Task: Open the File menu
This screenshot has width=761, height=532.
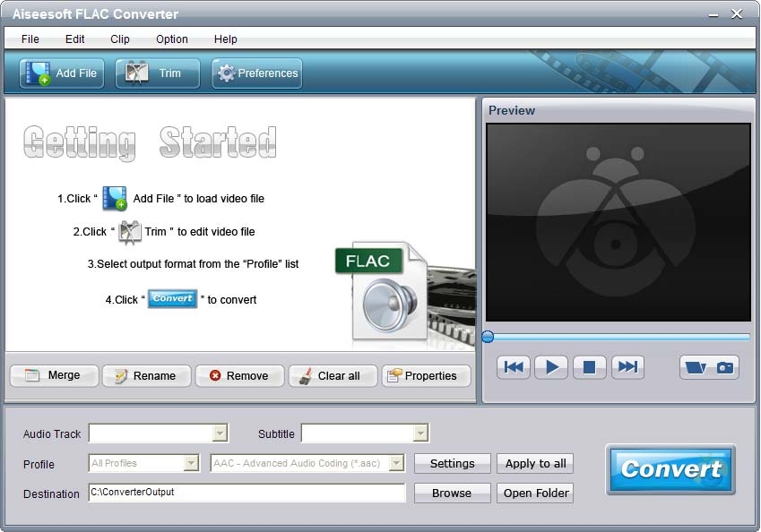Action: [x=30, y=39]
